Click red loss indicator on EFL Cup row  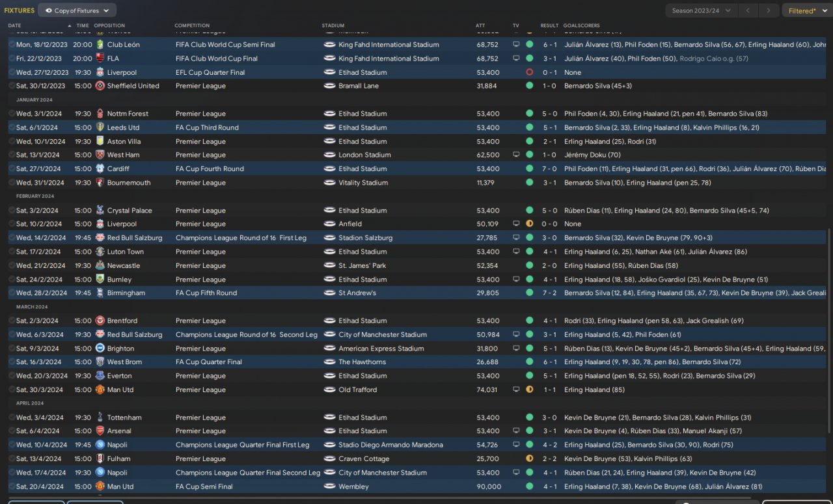click(529, 72)
